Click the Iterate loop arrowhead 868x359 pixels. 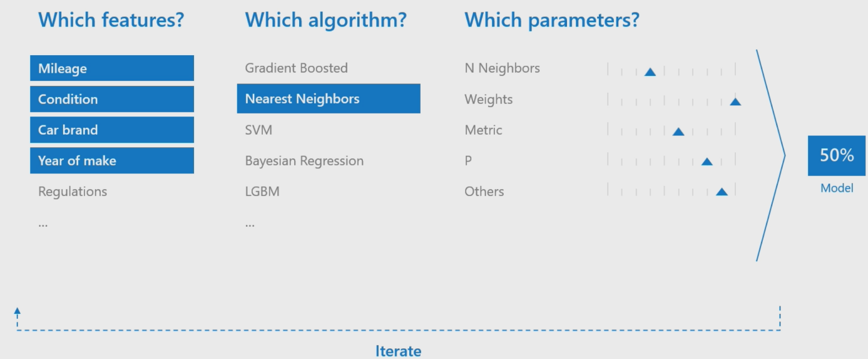click(17, 310)
